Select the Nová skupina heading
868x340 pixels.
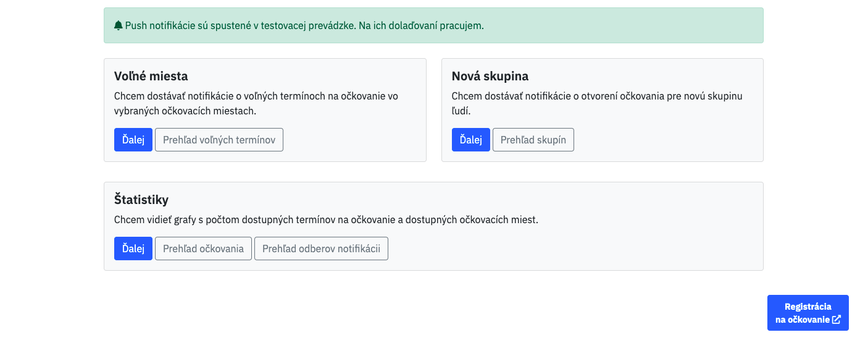pyautogui.click(x=490, y=76)
